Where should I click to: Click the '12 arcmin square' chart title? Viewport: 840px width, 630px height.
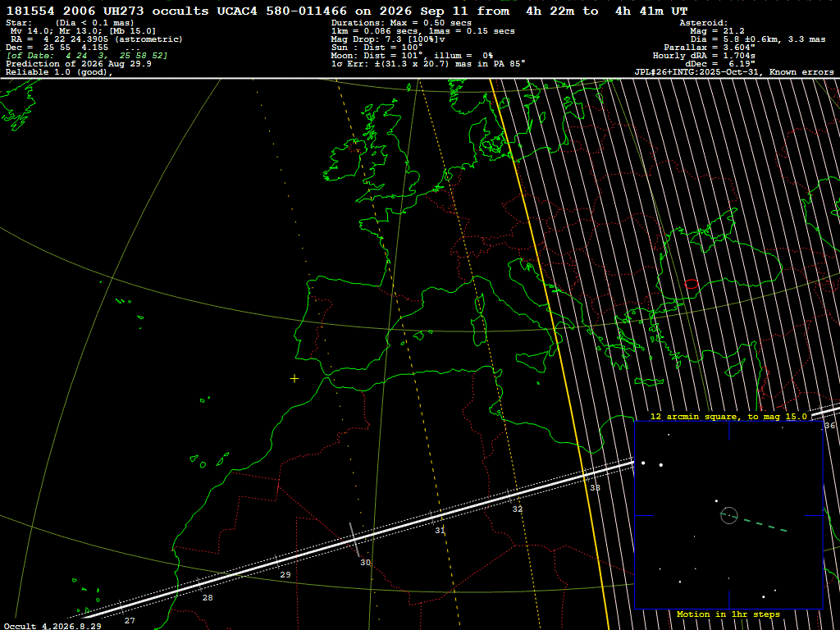728,416
